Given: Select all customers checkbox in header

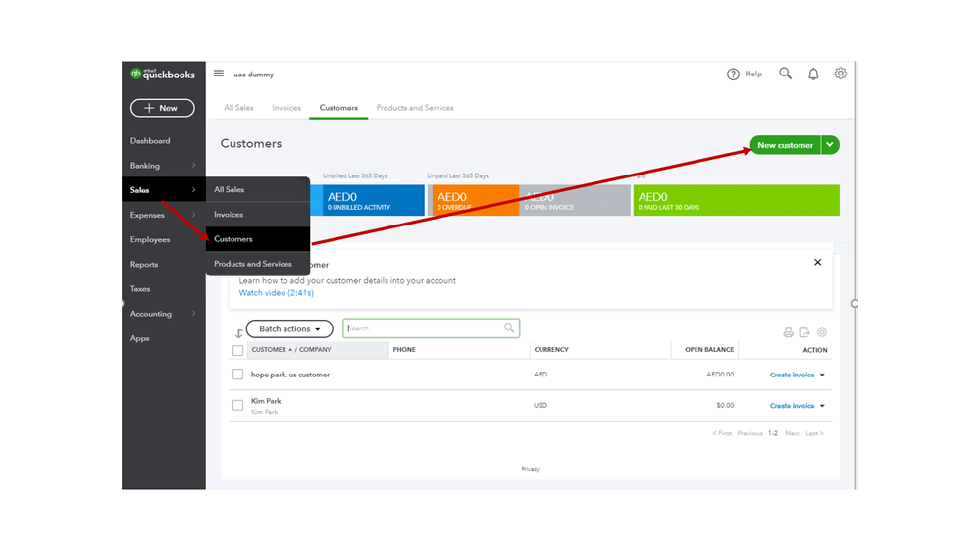Looking at the screenshot, I should click(x=238, y=350).
